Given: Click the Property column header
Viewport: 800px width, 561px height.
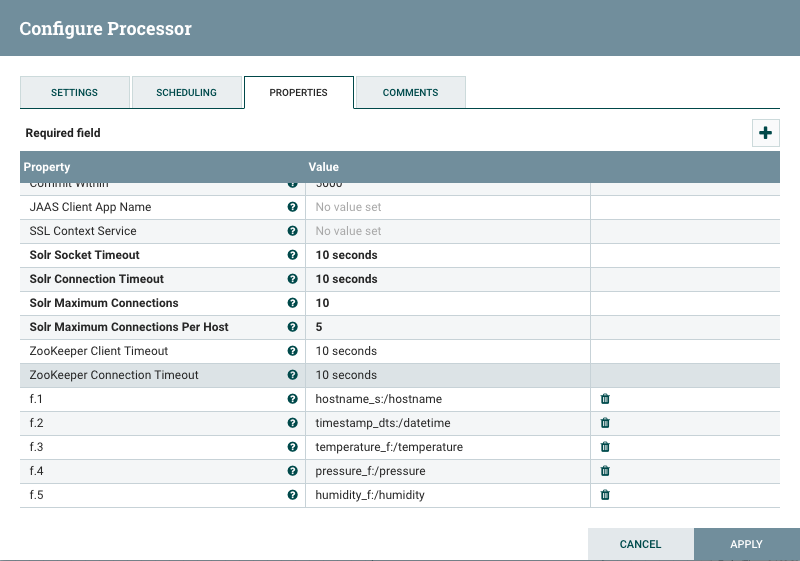Looking at the screenshot, I should pyautogui.click(x=47, y=167).
